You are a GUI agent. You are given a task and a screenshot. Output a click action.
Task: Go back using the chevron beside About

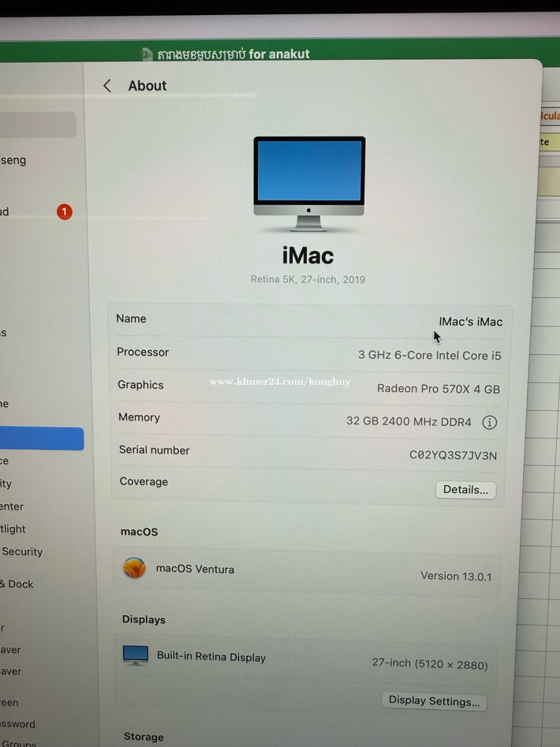pos(107,86)
